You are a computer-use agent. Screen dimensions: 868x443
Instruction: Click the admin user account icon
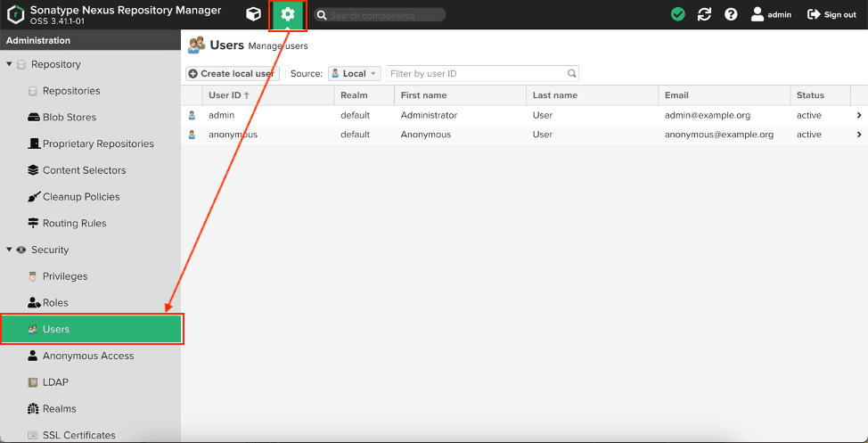757,14
